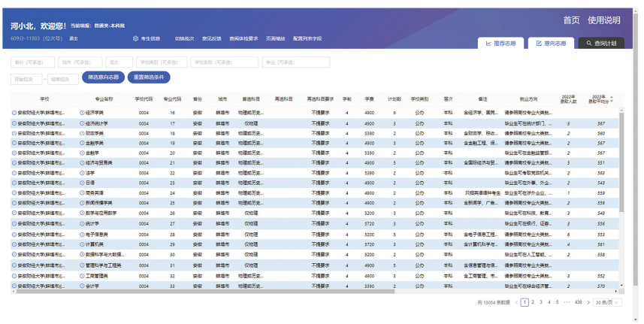Viewport: 644px width, 324px height.
Task: Click info icon before 经济统计学 major
Action: [x=82, y=123]
